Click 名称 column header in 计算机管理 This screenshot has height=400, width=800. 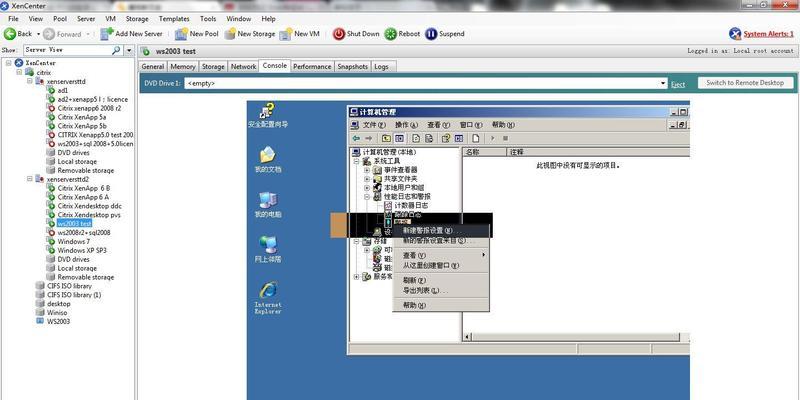(x=484, y=152)
